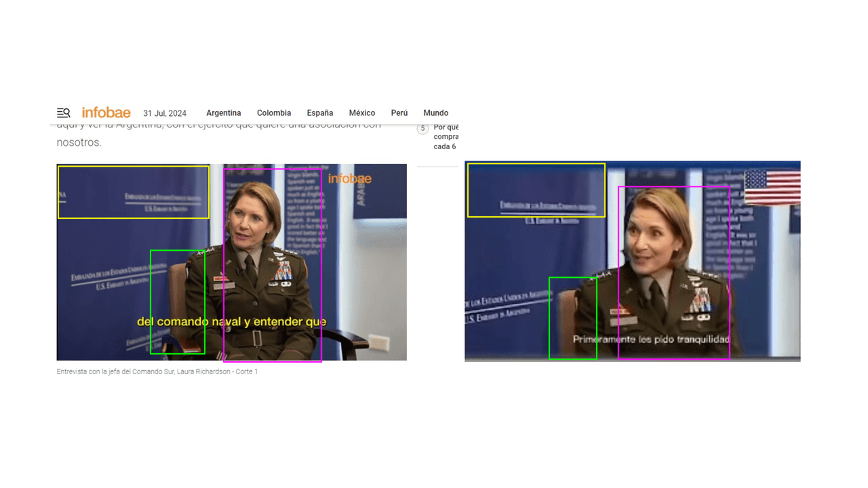Click the woman's face in right image
868x488 pixels.
coord(650,239)
